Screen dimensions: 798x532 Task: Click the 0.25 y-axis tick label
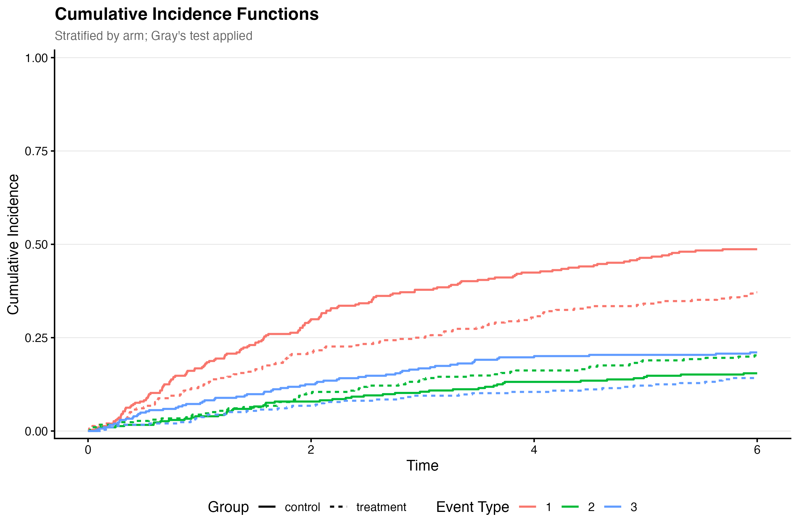(36, 338)
